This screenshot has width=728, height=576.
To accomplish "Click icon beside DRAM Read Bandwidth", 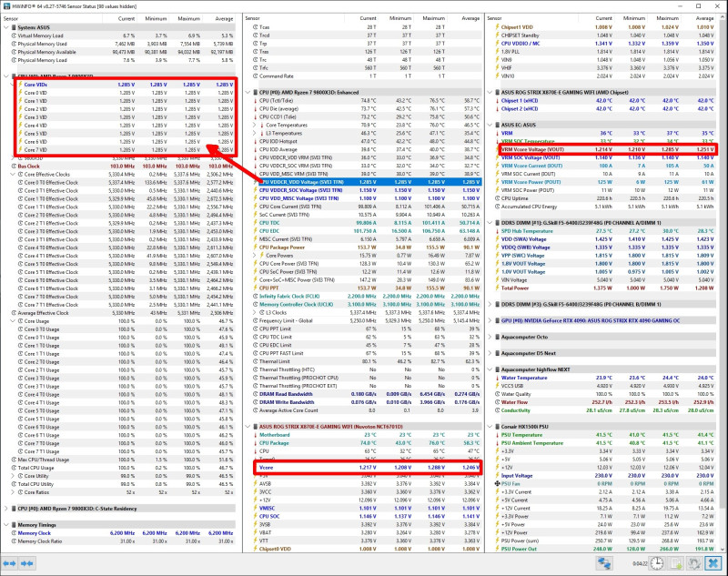I will (x=256, y=394).
